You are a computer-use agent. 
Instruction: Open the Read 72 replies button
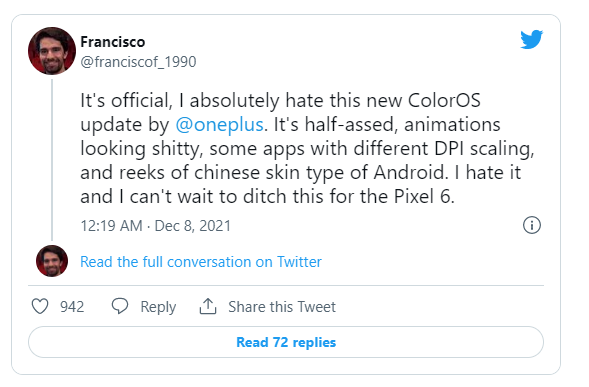[x=286, y=342]
